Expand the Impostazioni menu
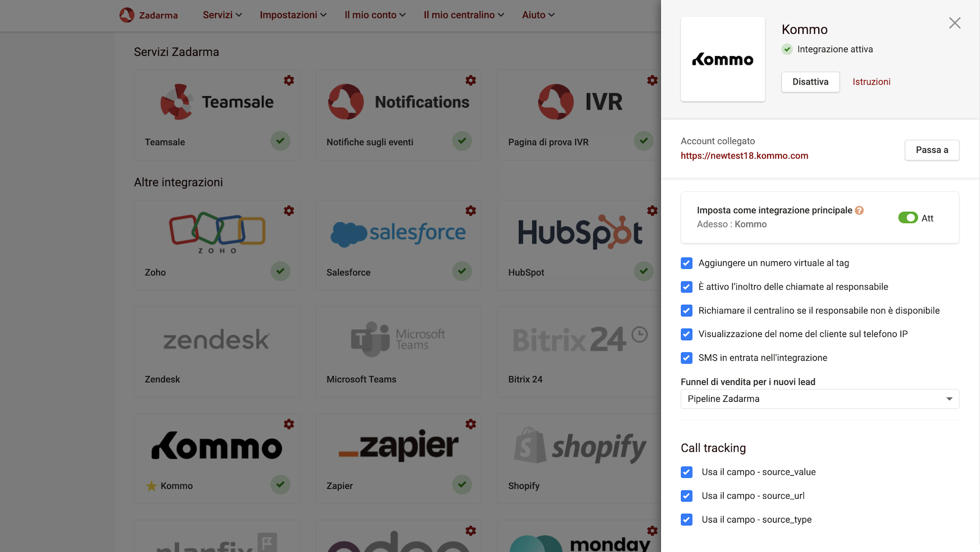 pos(293,15)
